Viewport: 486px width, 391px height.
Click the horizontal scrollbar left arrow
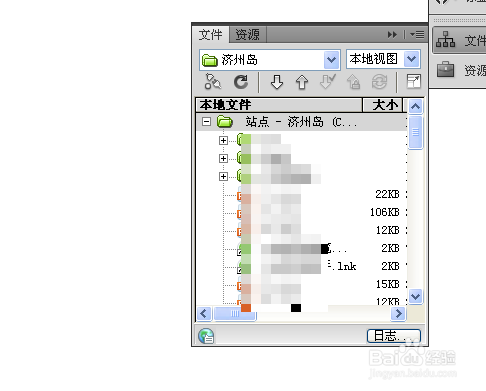point(204,314)
